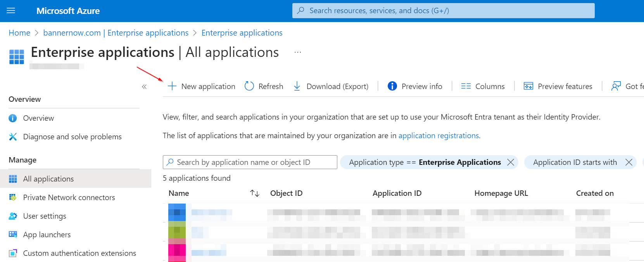Screen dimensions: 644x262
Task: Open Overview in the sidebar
Action: (x=38, y=118)
